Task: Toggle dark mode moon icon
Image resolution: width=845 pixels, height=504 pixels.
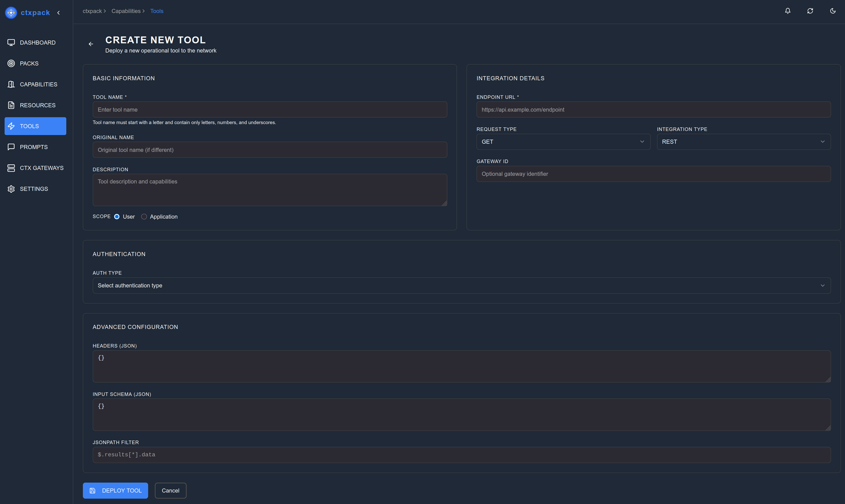Action: point(833,11)
